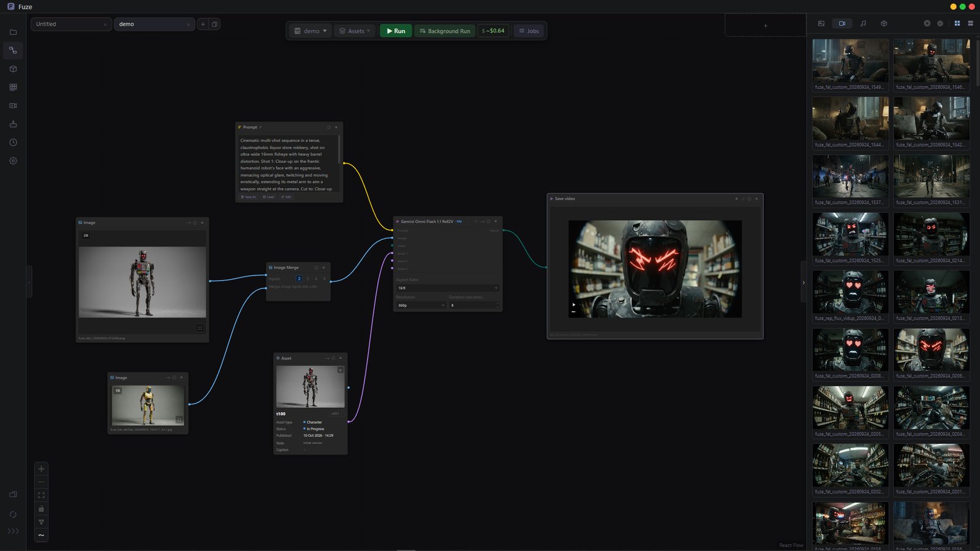Open the video camera icon in left sidebar
Screen dimensions: 980x551
click(x=13, y=105)
